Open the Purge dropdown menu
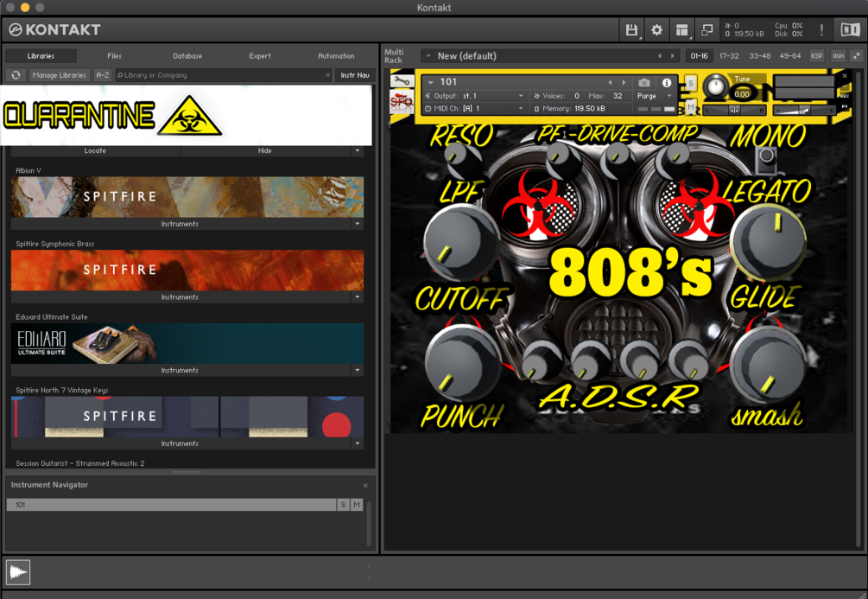 (655, 96)
